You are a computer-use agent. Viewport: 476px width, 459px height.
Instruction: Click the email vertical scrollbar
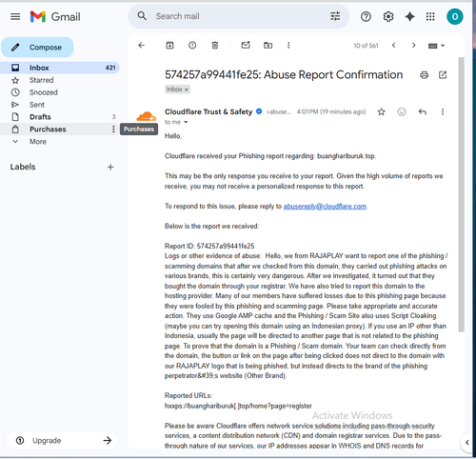(x=462, y=195)
